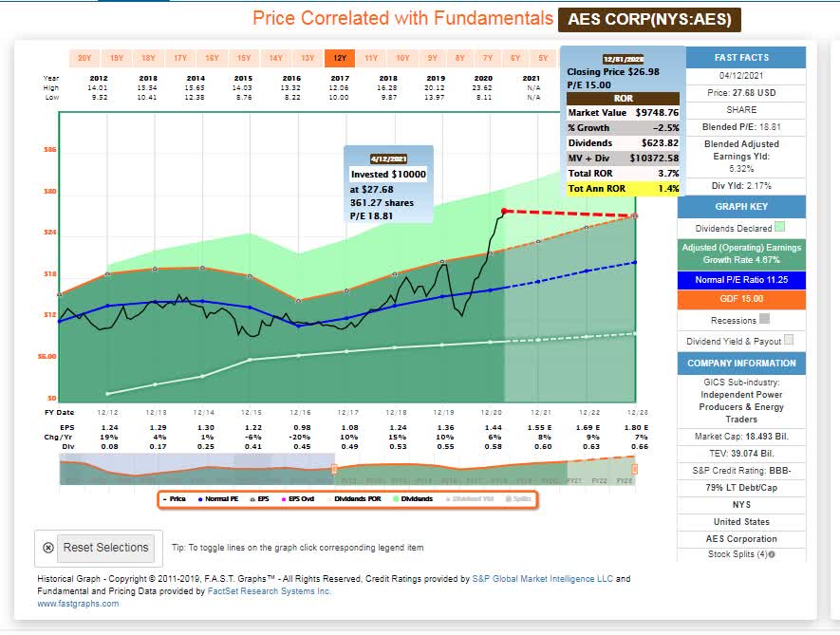Select the 20Y time range tab
840x635 pixels.
pyautogui.click(x=84, y=59)
